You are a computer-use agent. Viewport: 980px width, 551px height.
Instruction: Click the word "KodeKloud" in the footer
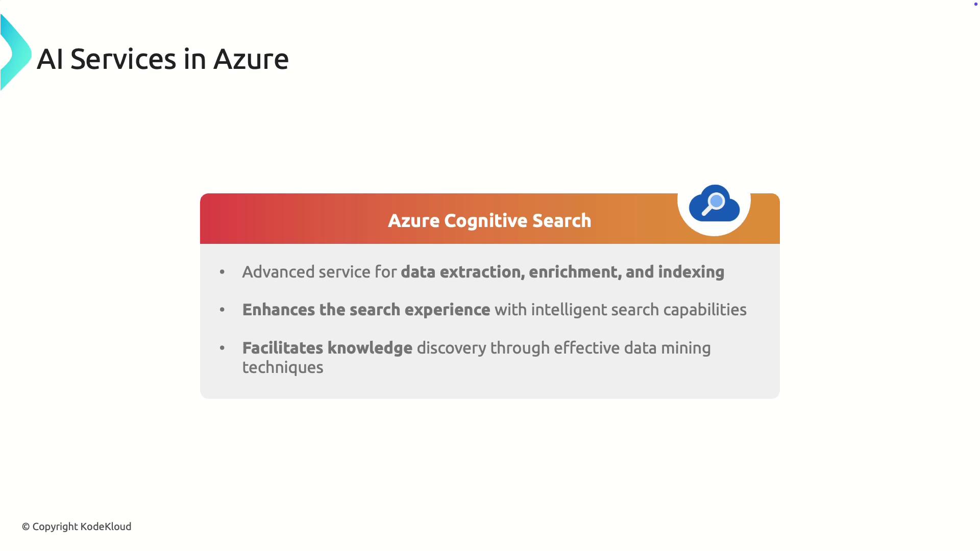click(106, 527)
